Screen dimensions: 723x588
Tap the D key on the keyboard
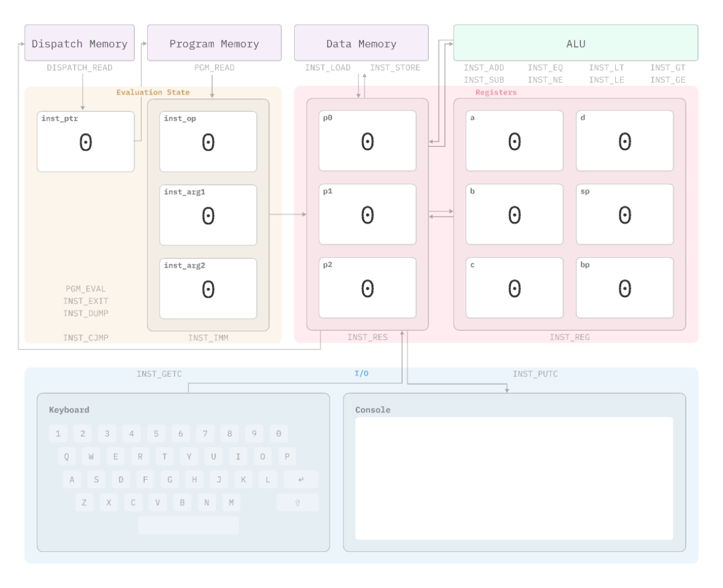pyautogui.click(x=121, y=480)
